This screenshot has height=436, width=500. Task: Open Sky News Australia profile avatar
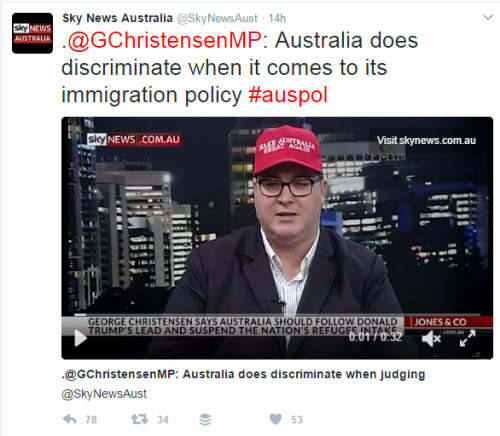pyautogui.click(x=32, y=33)
